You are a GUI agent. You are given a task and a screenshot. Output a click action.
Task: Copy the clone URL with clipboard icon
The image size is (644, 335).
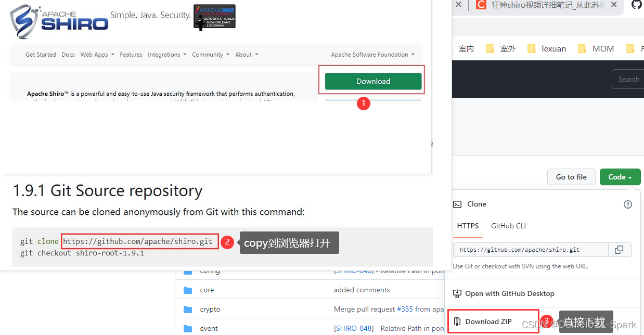[619, 250]
